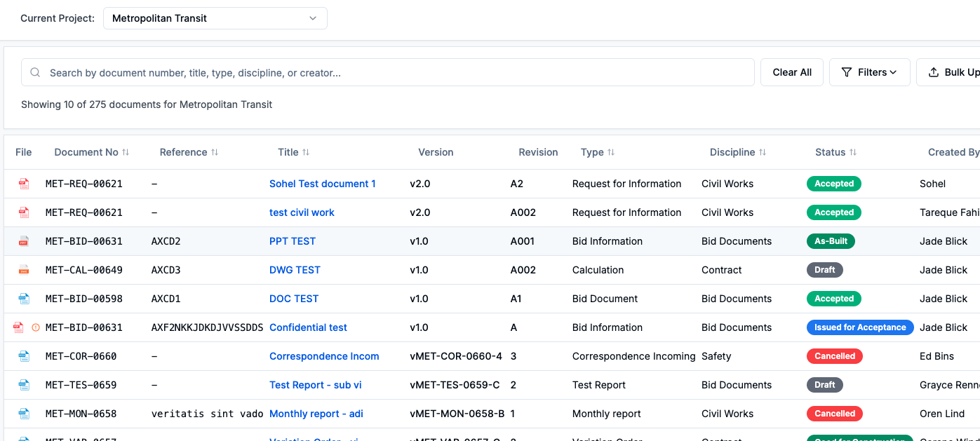Click the confidential warning icon beside MET-BID-00631

(x=36, y=327)
